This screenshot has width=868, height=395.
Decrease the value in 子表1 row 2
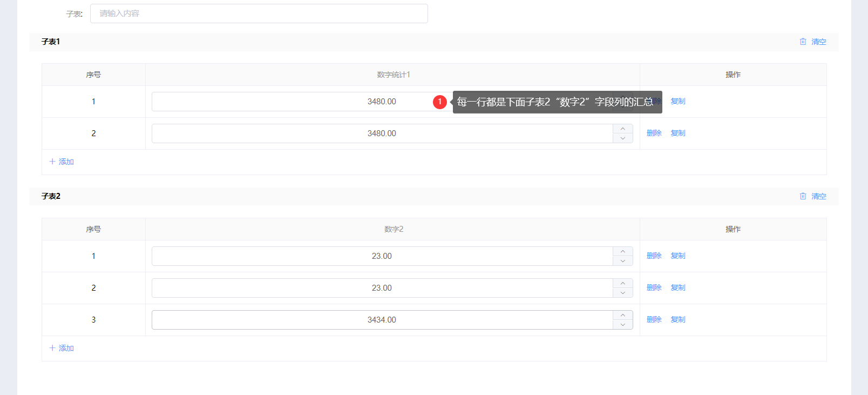point(623,138)
